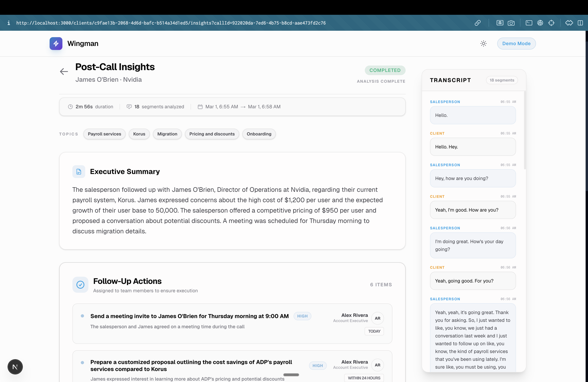
Task: Click the globe network icon
Action: 540,23
